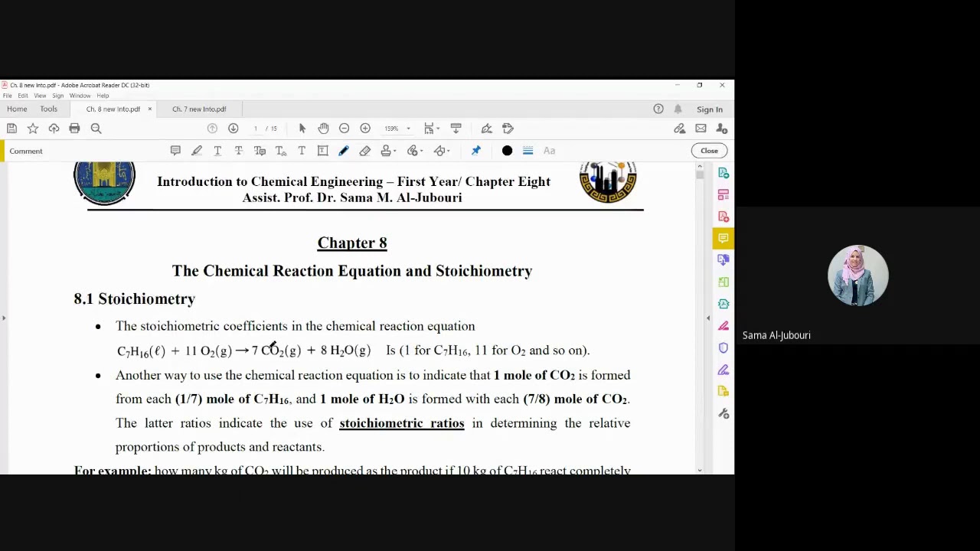Click the Sign In button
The height and width of the screenshot is (551, 980).
(x=710, y=109)
